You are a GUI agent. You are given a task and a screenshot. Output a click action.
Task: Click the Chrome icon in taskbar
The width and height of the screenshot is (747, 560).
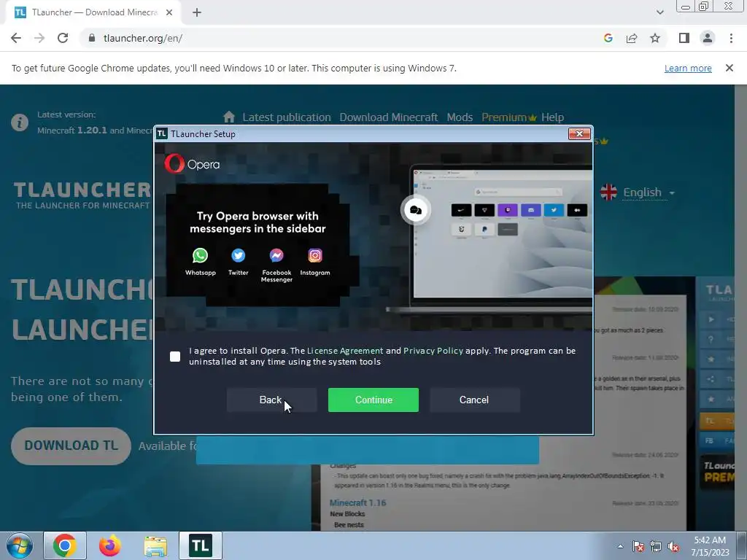pos(65,545)
